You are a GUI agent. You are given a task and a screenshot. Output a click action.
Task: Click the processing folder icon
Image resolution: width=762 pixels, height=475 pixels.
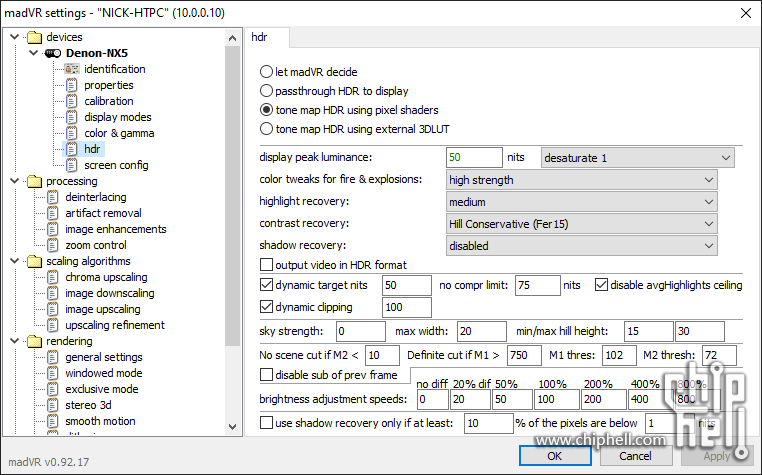pos(34,181)
